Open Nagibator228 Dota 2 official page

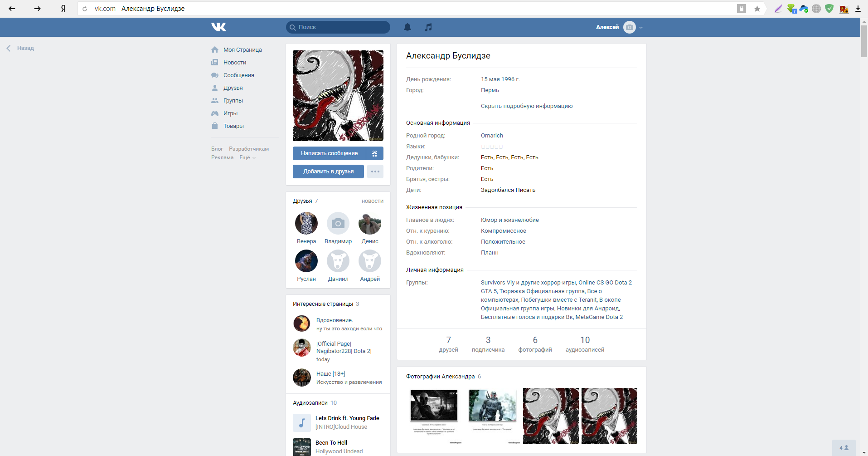coord(344,348)
